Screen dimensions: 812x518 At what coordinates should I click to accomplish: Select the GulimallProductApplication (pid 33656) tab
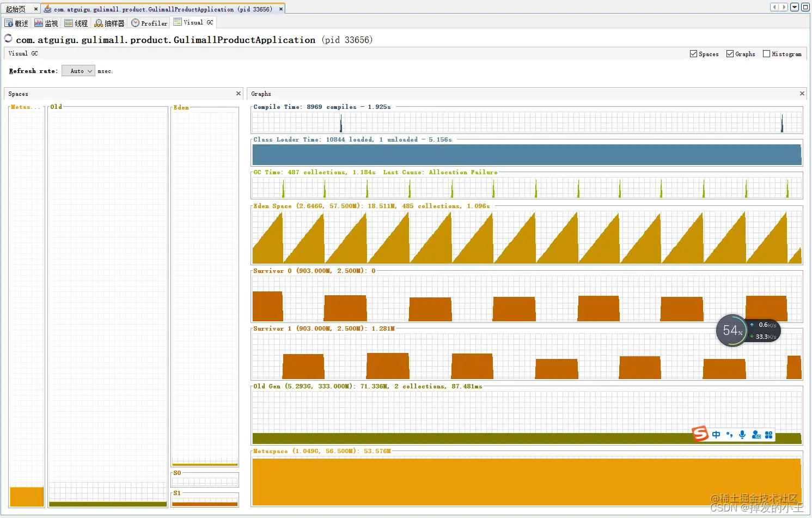pyautogui.click(x=163, y=9)
